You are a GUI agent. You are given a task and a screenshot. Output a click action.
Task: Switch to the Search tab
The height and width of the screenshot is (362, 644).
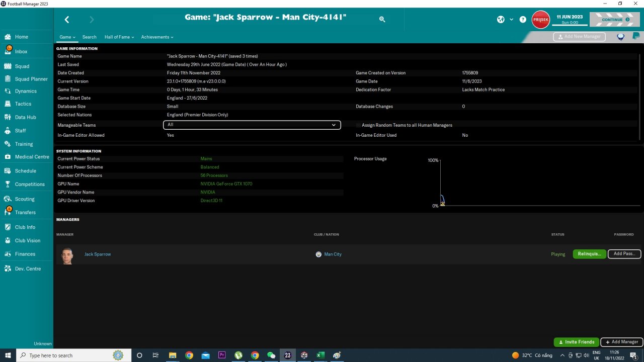89,37
